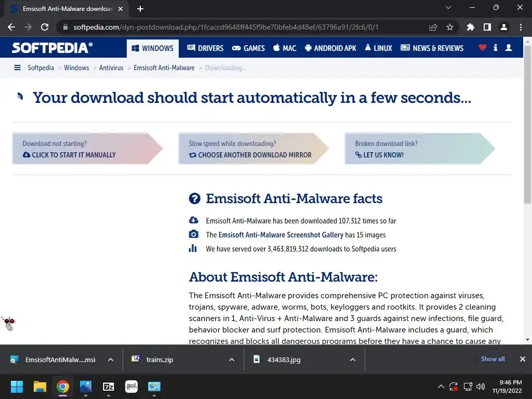Click the red heart favorites icon

(x=482, y=48)
